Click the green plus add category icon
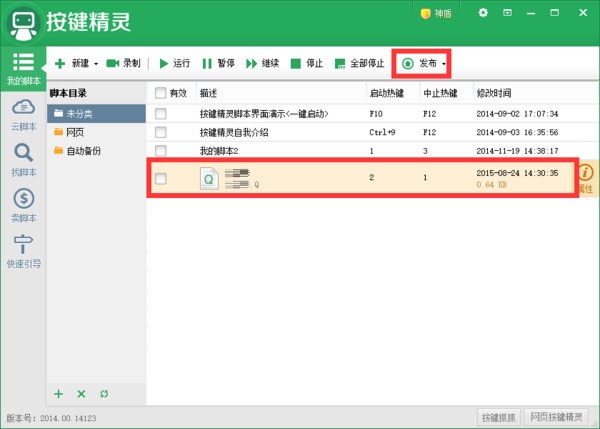The image size is (600, 429). click(58, 395)
